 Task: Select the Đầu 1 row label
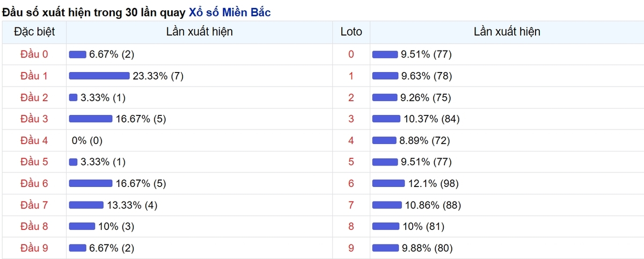pos(34,76)
